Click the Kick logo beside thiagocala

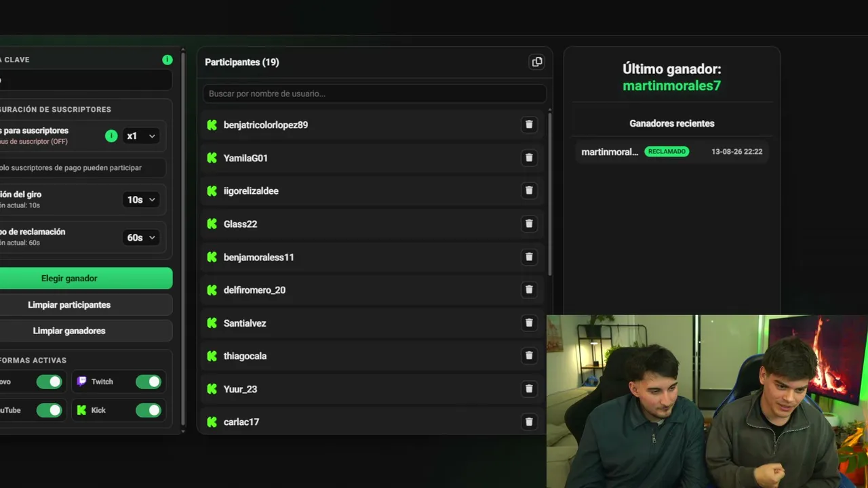[x=212, y=356]
